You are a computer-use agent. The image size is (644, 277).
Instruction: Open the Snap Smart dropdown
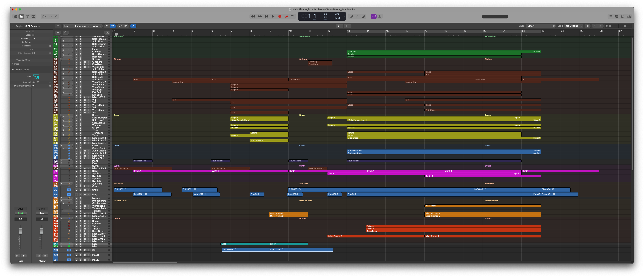541,26
